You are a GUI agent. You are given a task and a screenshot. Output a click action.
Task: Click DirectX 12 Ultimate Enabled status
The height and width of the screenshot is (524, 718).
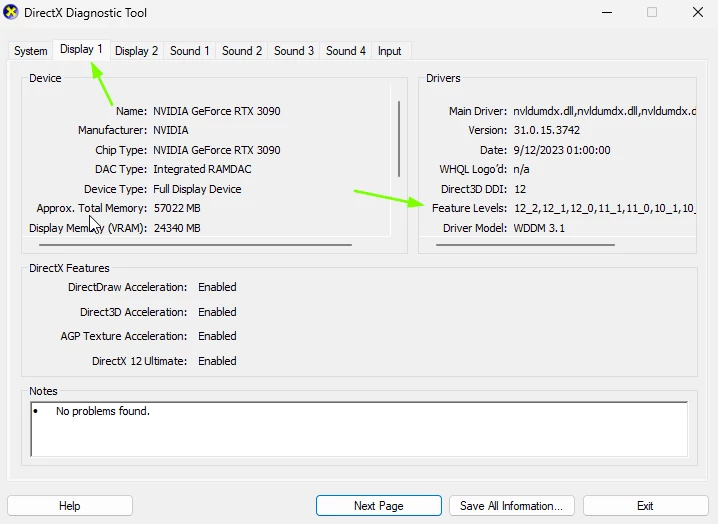(217, 361)
